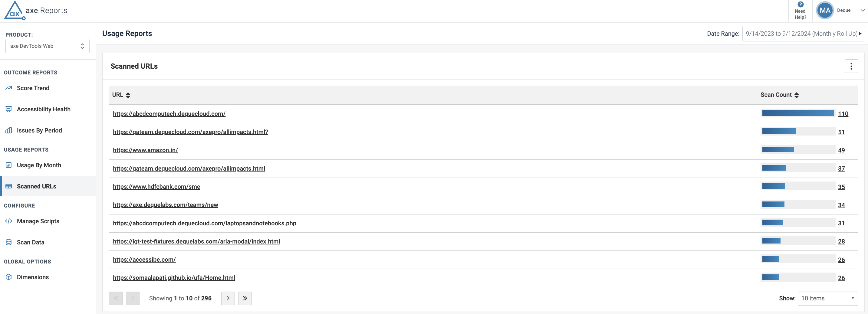The width and height of the screenshot is (868, 314).
Task: Sort table by Scan Count column
Action: click(x=796, y=95)
